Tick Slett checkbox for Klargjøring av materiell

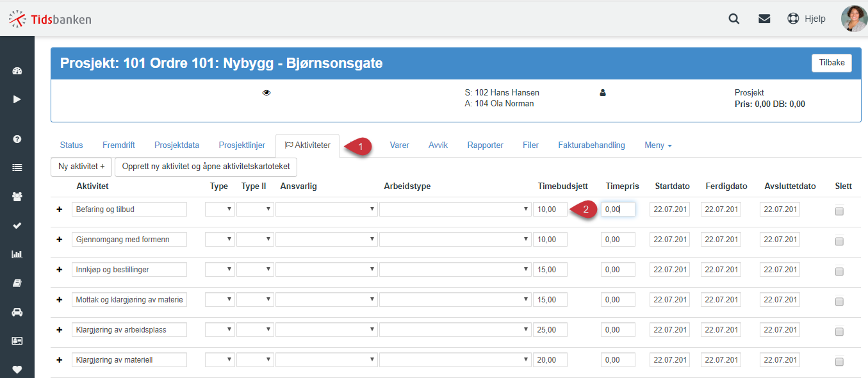click(x=839, y=362)
